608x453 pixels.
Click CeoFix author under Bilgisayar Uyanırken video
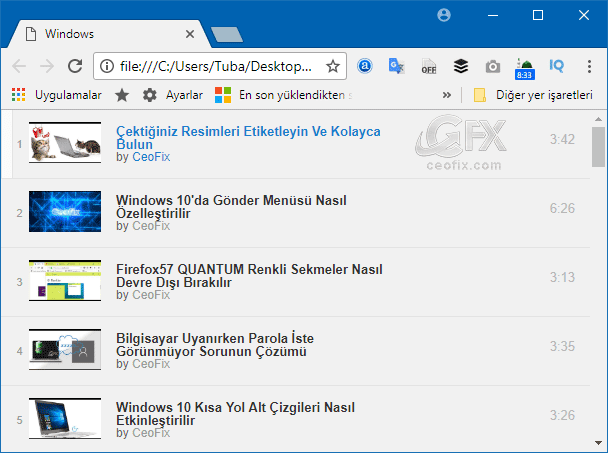151,364
